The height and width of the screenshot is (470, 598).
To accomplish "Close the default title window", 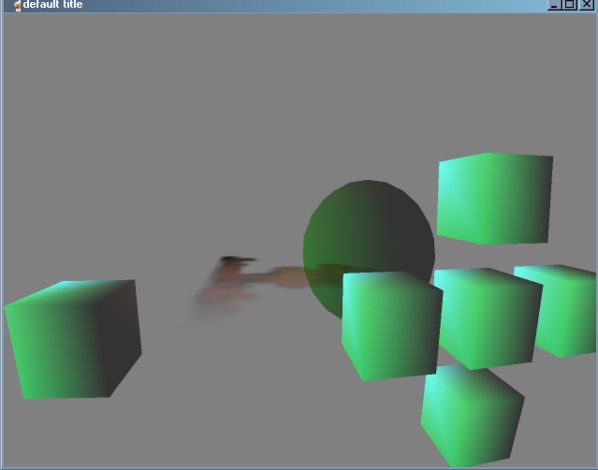I will [586, 5].
